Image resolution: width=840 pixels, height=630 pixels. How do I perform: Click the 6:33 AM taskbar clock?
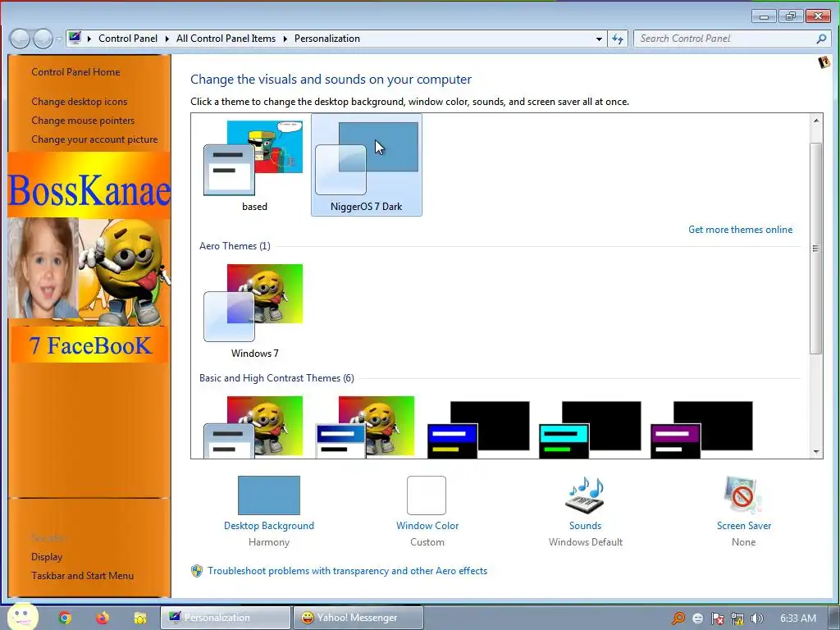pos(798,619)
